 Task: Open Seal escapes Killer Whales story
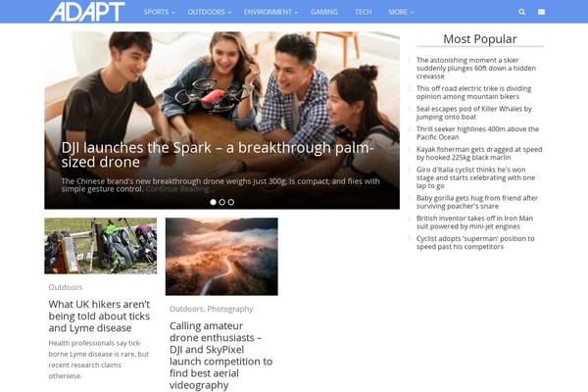[x=474, y=113]
